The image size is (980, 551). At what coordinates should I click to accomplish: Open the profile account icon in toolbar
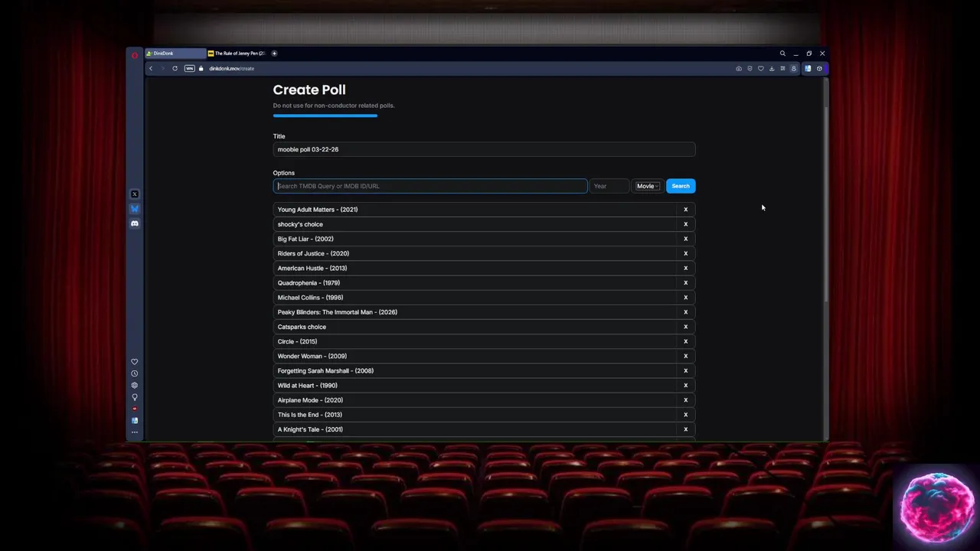click(794, 69)
